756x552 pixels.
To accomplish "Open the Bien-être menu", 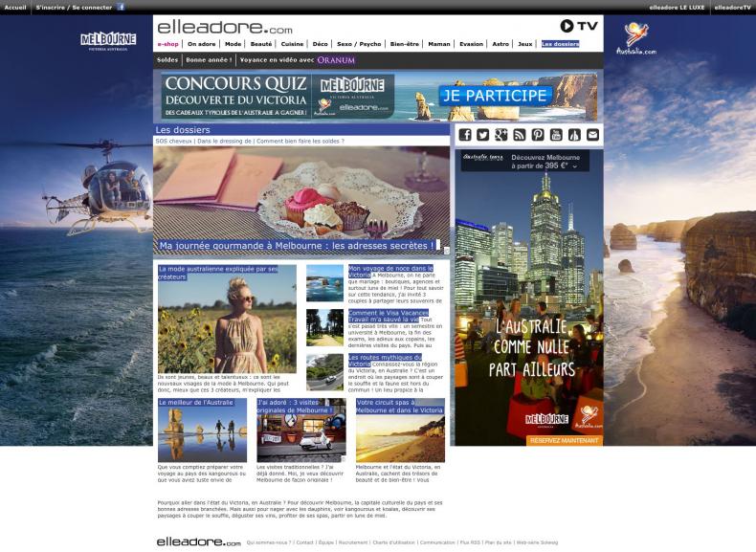I will pyautogui.click(x=405, y=44).
